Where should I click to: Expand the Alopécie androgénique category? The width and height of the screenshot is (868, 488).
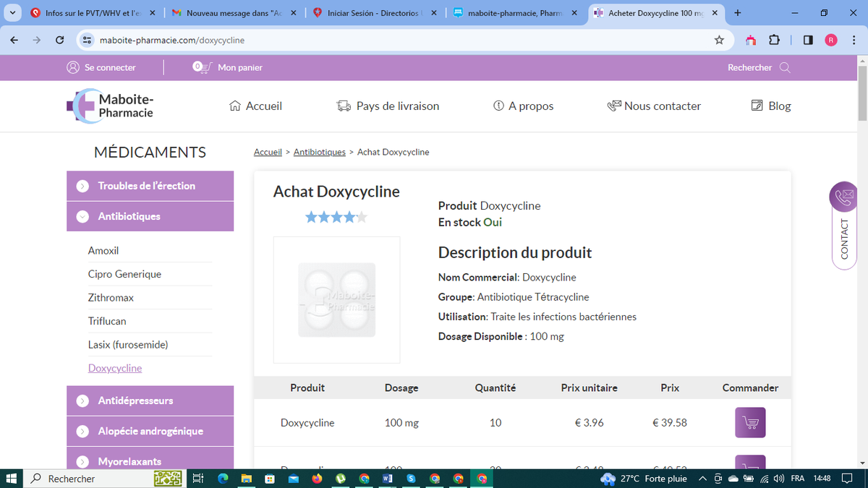point(150,431)
